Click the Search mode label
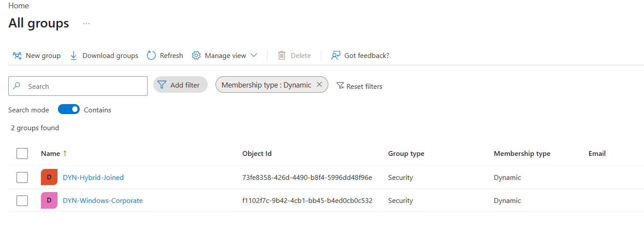The image size is (644, 226). pos(29,110)
